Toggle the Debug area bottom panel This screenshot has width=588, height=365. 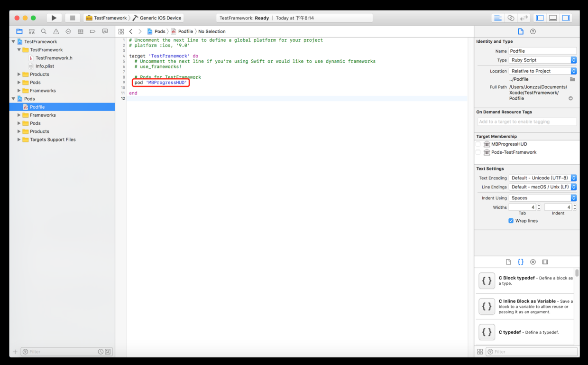click(x=553, y=18)
